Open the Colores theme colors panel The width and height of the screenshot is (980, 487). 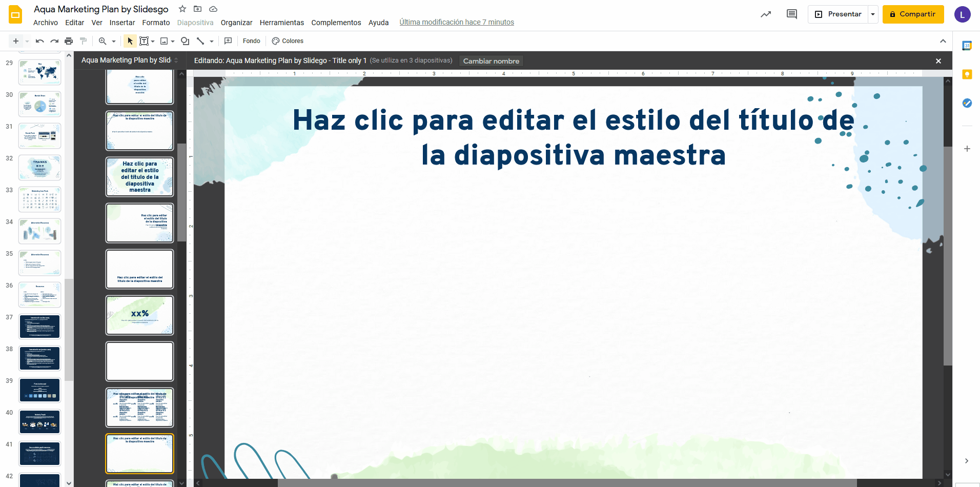pyautogui.click(x=288, y=41)
